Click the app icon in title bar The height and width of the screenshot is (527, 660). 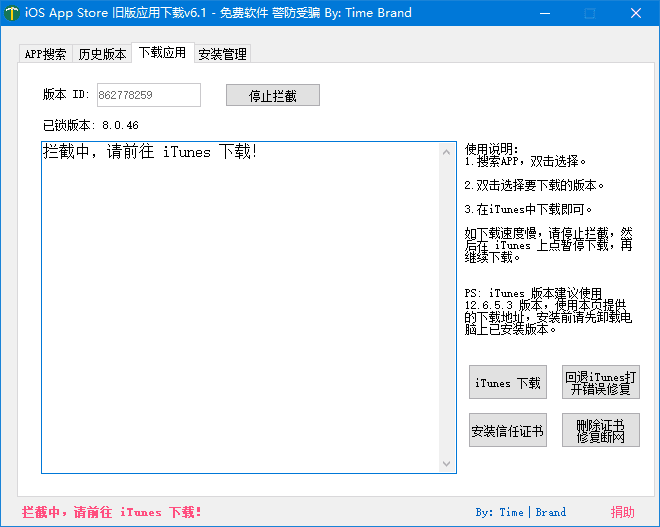12,13
